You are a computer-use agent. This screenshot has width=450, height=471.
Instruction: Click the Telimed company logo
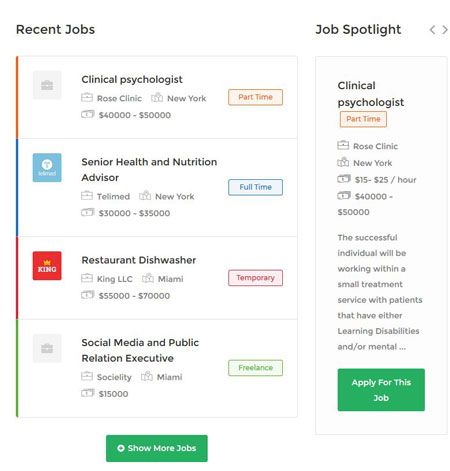point(47,167)
